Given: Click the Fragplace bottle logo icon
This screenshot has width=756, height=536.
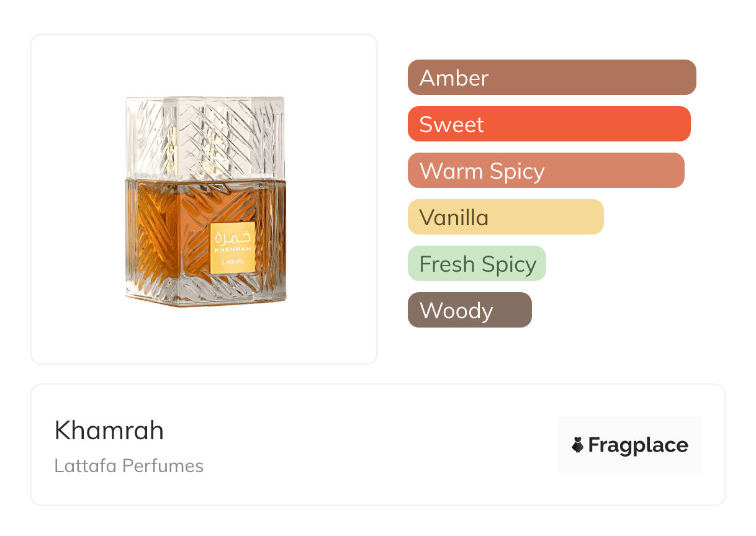Looking at the screenshot, I should [578, 445].
